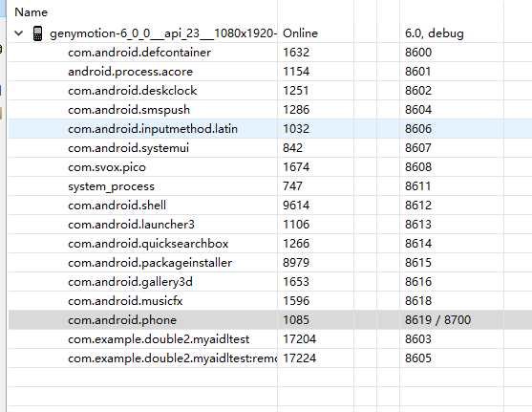
Task: Select android.process.acore process
Action: click(269, 72)
